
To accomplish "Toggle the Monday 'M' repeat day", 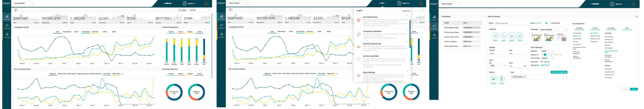I will point(545,55).
